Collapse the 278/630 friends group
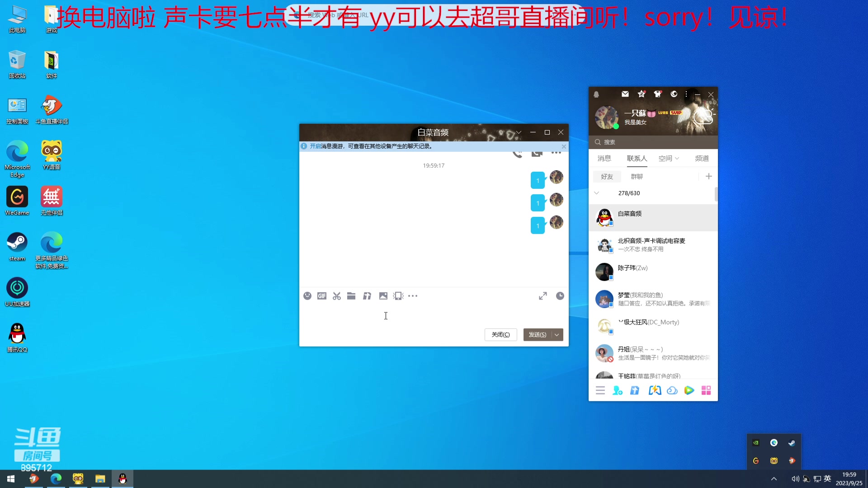The height and width of the screenshot is (488, 868). [597, 193]
